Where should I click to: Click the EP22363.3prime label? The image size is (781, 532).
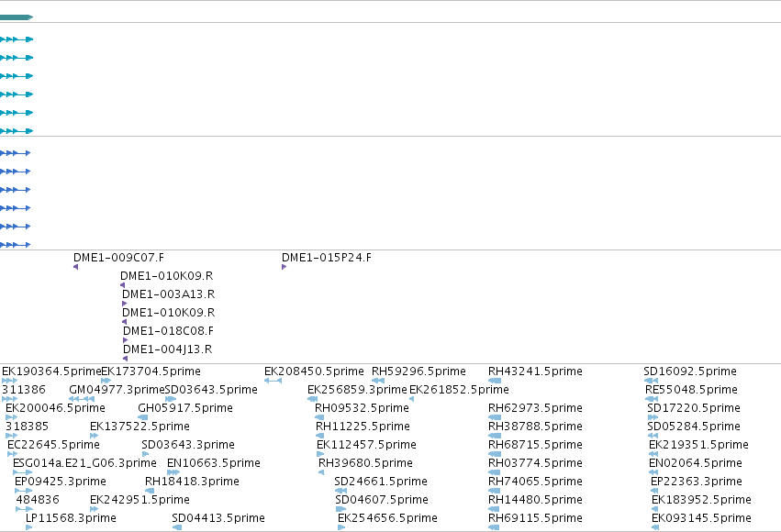tap(697, 482)
